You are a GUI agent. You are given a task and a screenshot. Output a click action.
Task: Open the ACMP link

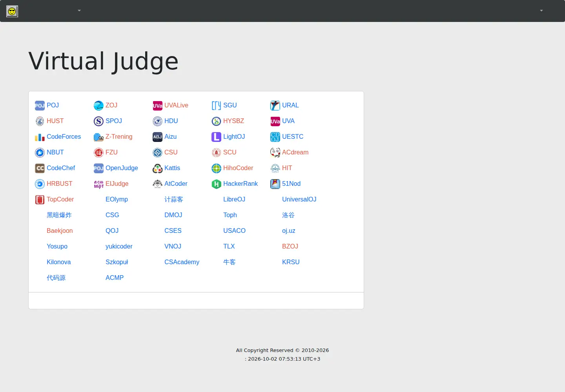click(115, 278)
